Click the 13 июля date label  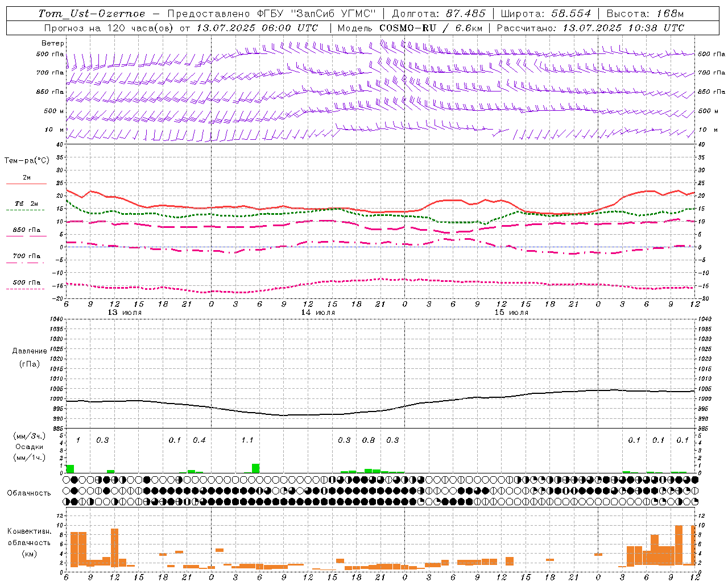[x=125, y=313]
